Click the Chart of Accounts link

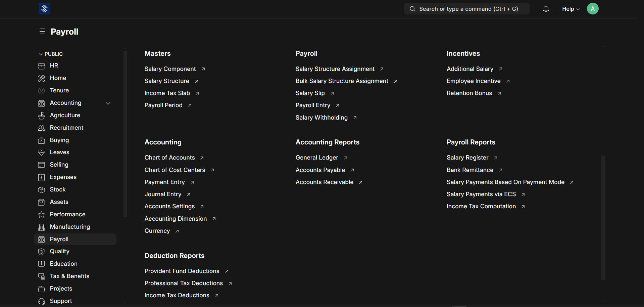169,158
